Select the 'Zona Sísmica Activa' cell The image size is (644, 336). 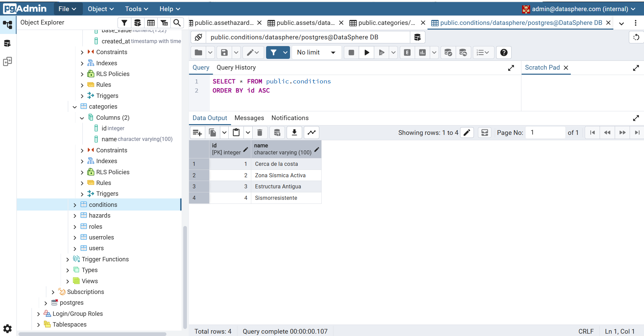(286, 175)
